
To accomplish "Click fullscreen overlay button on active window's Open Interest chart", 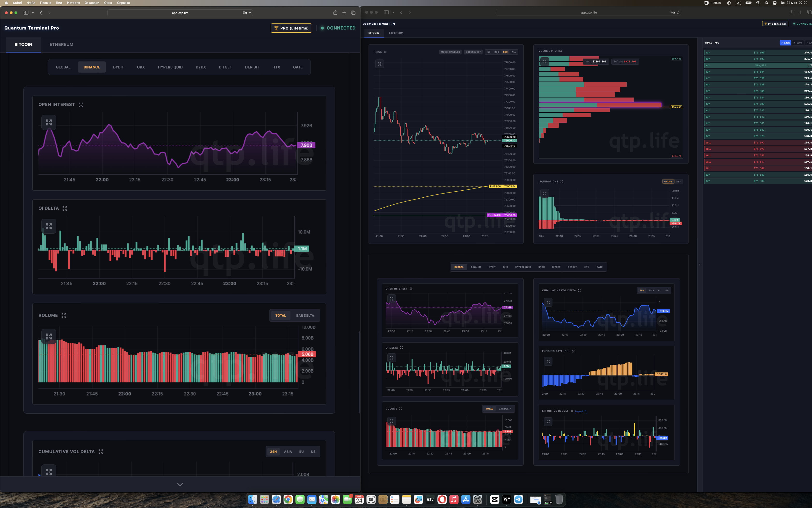I will (49, 122).
